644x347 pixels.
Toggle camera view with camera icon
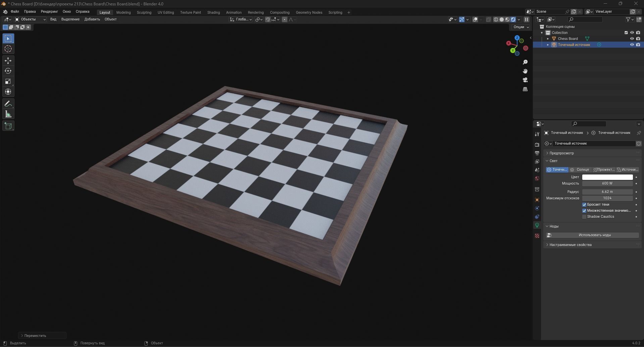pos(525,80)
